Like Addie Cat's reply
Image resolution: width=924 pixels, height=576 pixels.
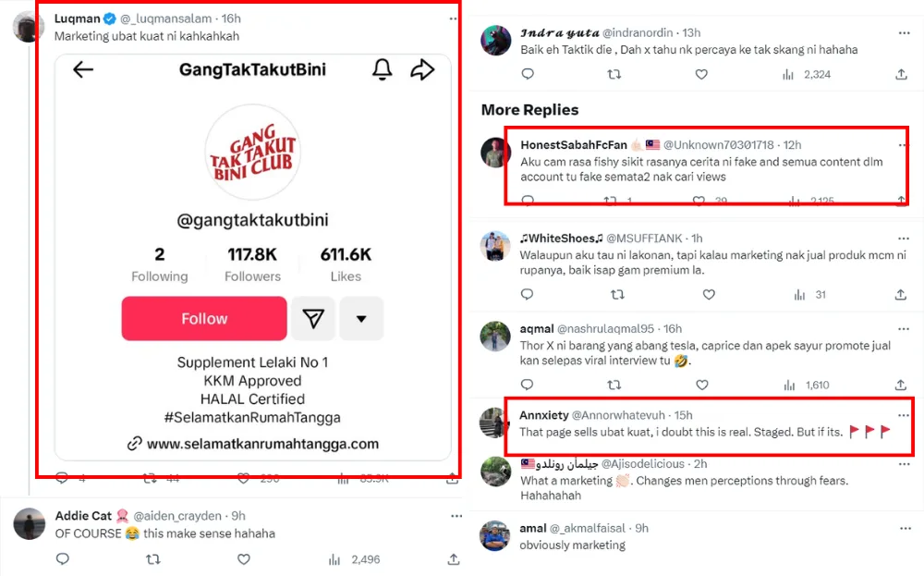click(243, 559)
